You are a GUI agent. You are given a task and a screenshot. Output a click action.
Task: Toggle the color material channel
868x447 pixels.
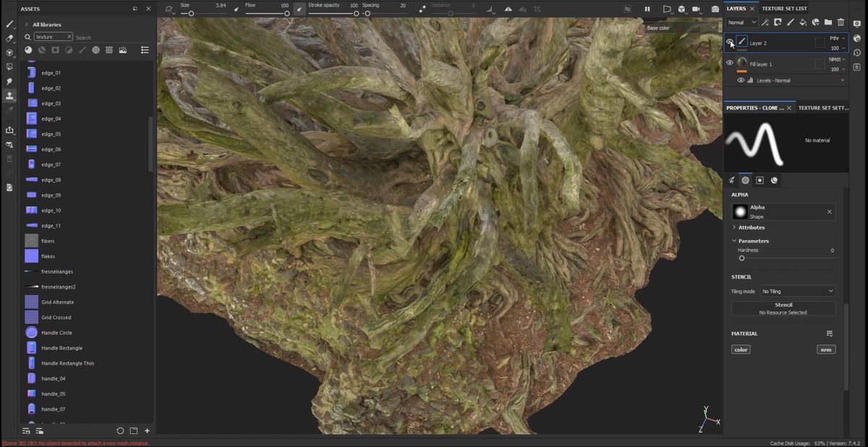click(741, 349)
